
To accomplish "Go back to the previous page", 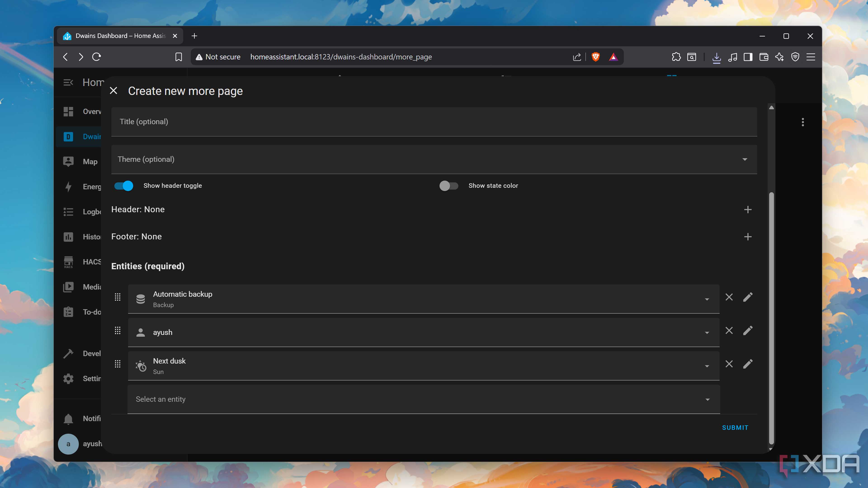I will (65, 57).
